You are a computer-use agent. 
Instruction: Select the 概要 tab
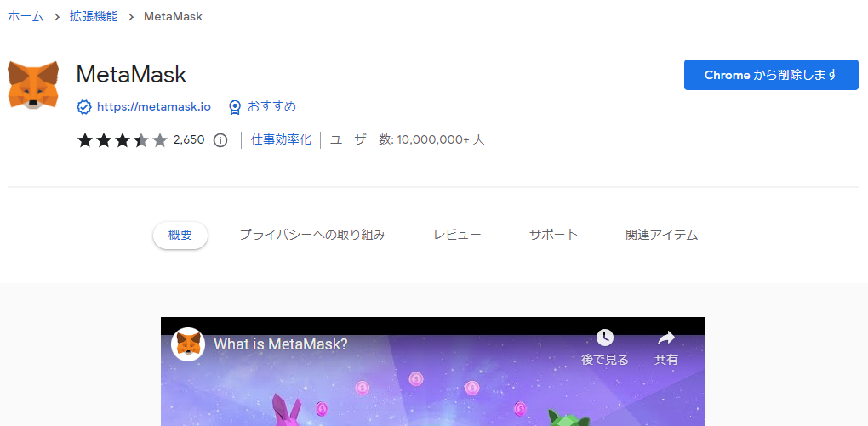[x=180, y=236]
